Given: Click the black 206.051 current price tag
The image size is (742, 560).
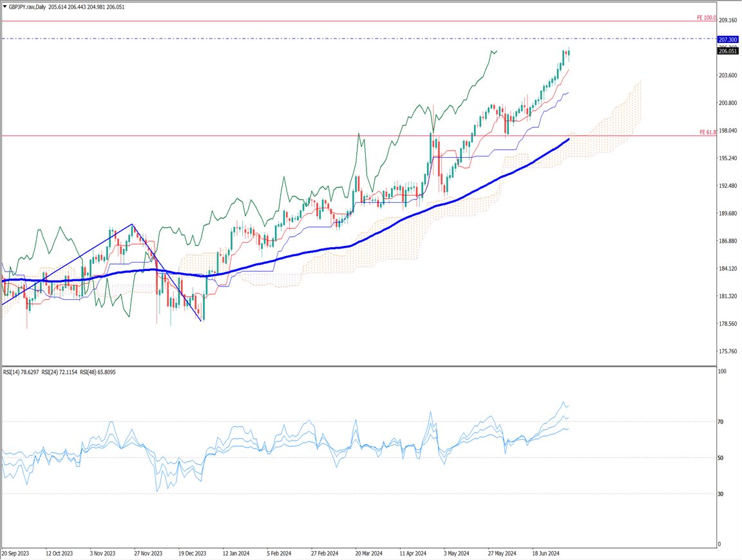Looking at the screenshot, I should (728, 51).
